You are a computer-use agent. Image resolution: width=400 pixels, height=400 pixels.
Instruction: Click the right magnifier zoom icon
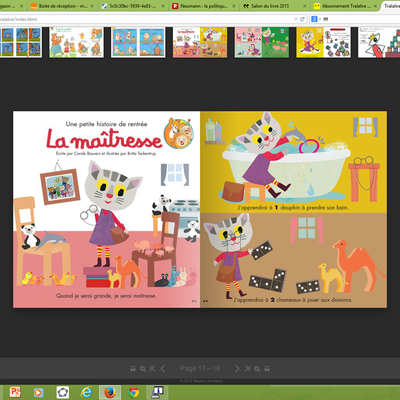tap(257, 369)
